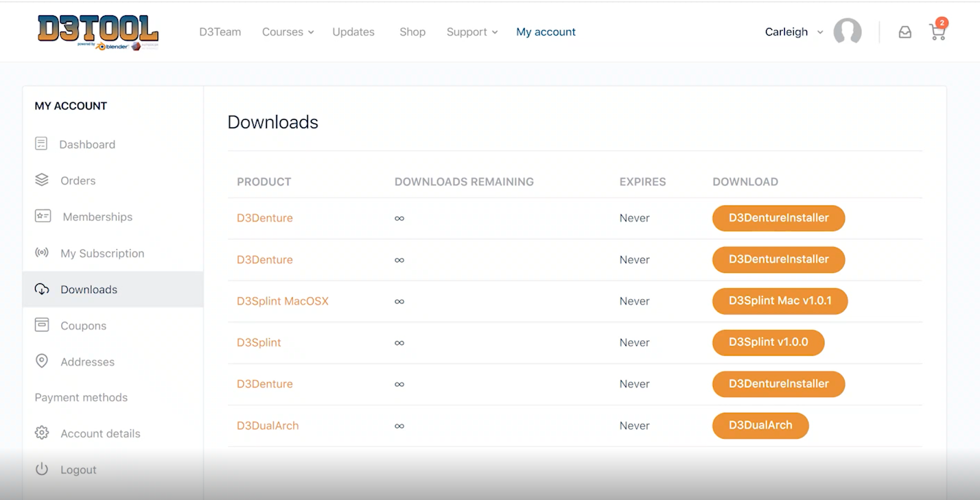Open the D3Denture product link in the first row
Image resolution: width=980 pixels, height=500 pixels.
tap(265, 218)
